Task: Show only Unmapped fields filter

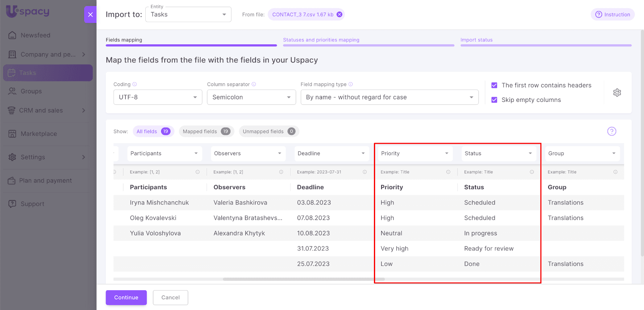Action: point(268,131)
